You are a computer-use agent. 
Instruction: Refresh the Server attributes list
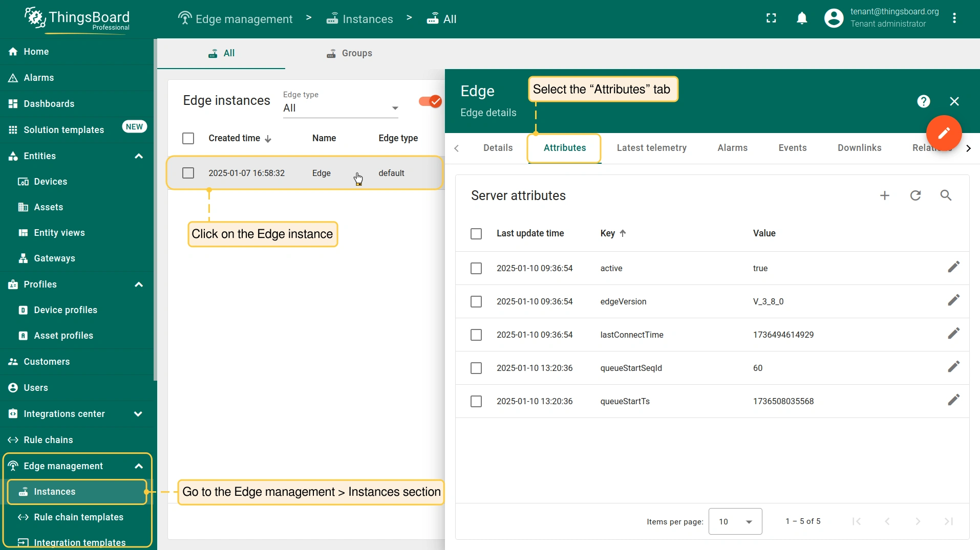pyautogui.click(x=915, y=195)
